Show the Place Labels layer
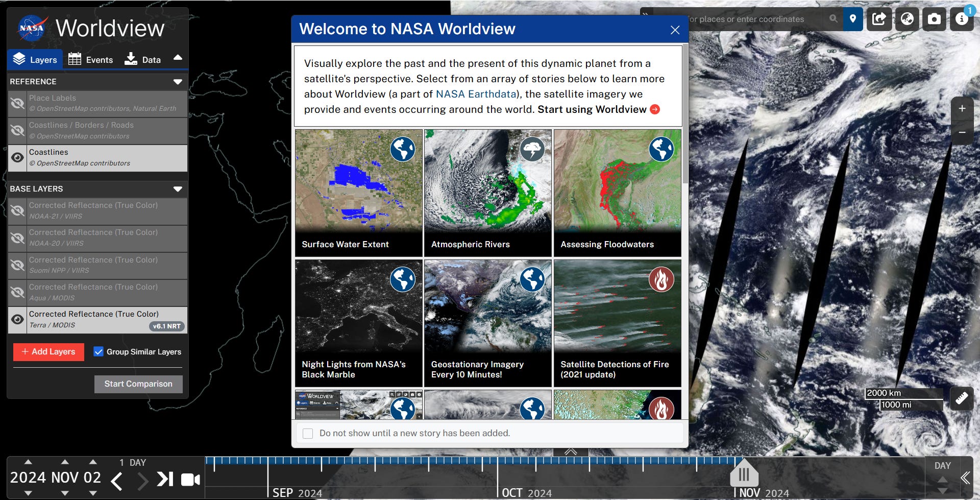The height and width of the screenshot is (500, 980). [x=17, y=104]
